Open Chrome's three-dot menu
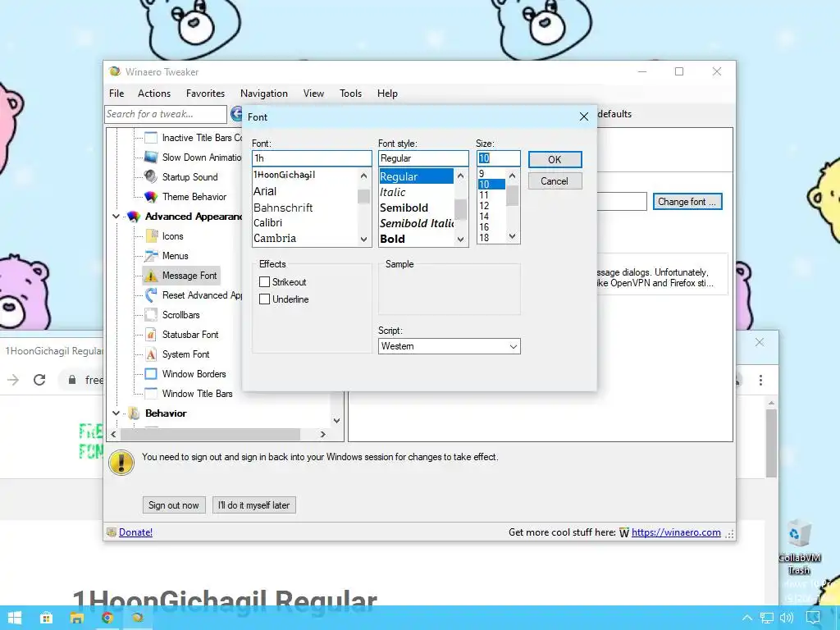The image size is (840, 630). coord(760,381)
